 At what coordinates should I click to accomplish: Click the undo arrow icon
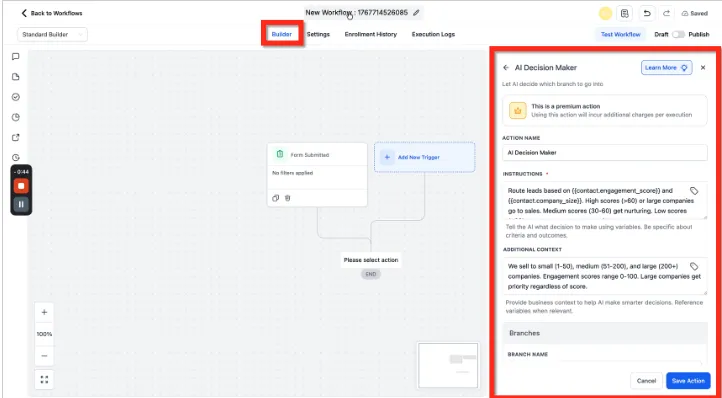(647, 13)
